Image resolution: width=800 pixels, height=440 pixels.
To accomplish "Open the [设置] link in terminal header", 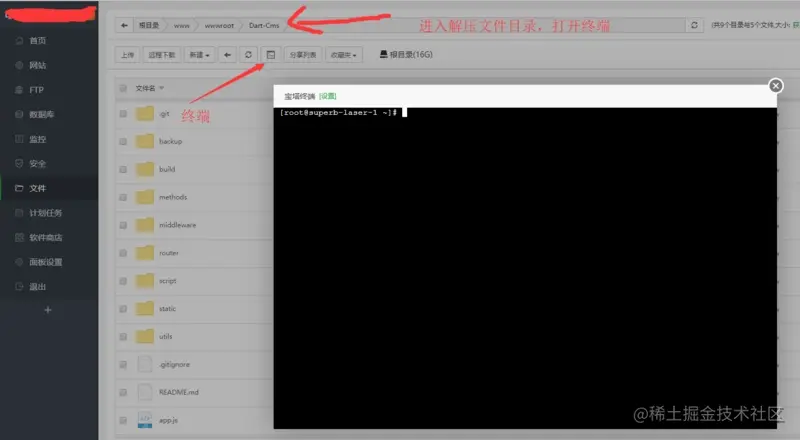I will coord(328,96).
